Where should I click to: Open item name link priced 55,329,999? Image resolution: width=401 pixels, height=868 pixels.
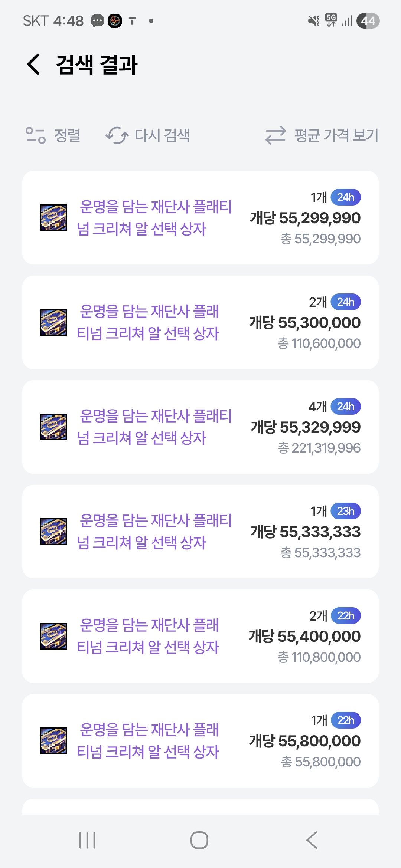coord(154,427)
